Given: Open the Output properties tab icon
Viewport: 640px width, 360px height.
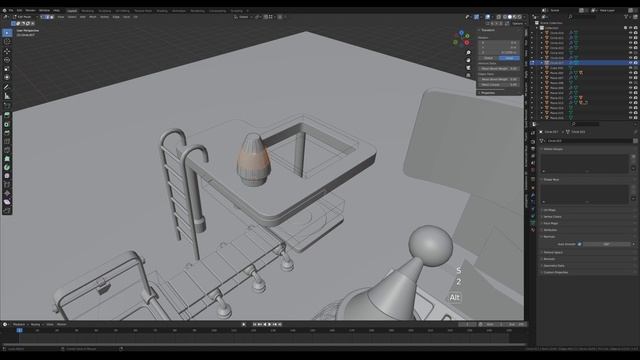Looking at the screenshot, I should point(533,149).
